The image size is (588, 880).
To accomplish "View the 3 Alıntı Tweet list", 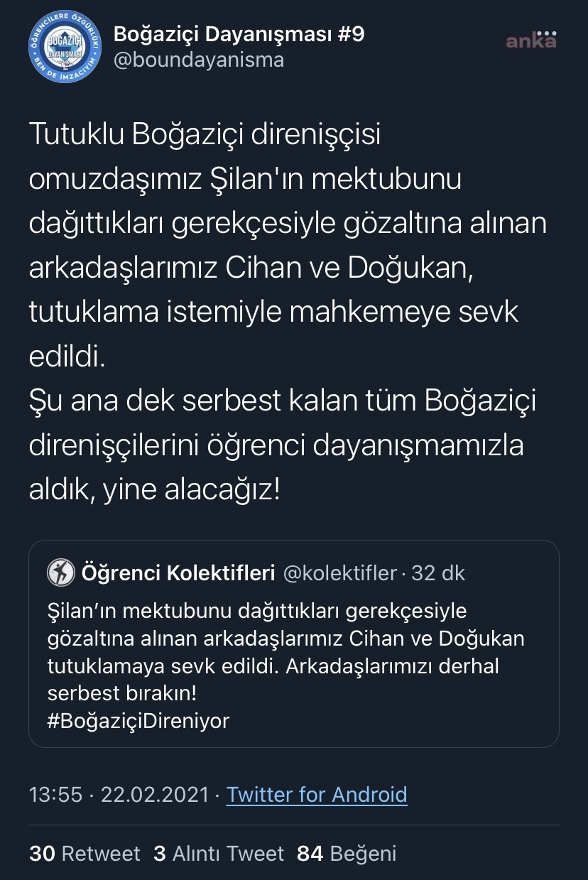I will click(219, 853).
